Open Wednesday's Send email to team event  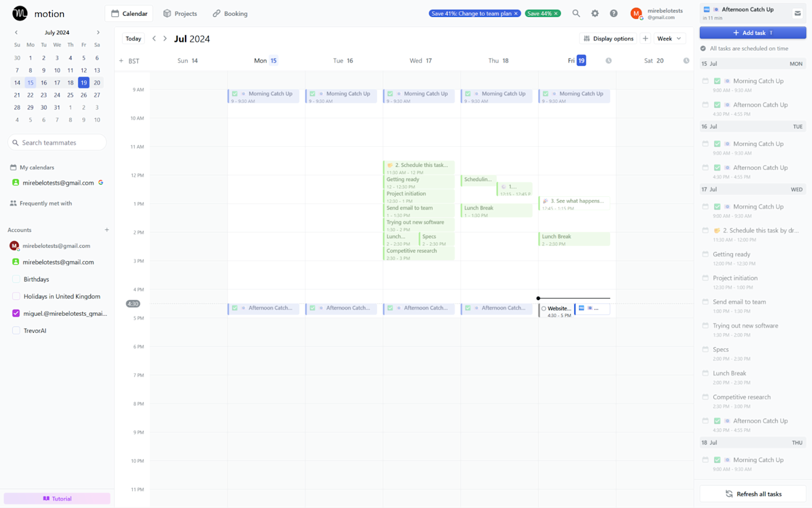pyautogui.click(x=419, y=211)
